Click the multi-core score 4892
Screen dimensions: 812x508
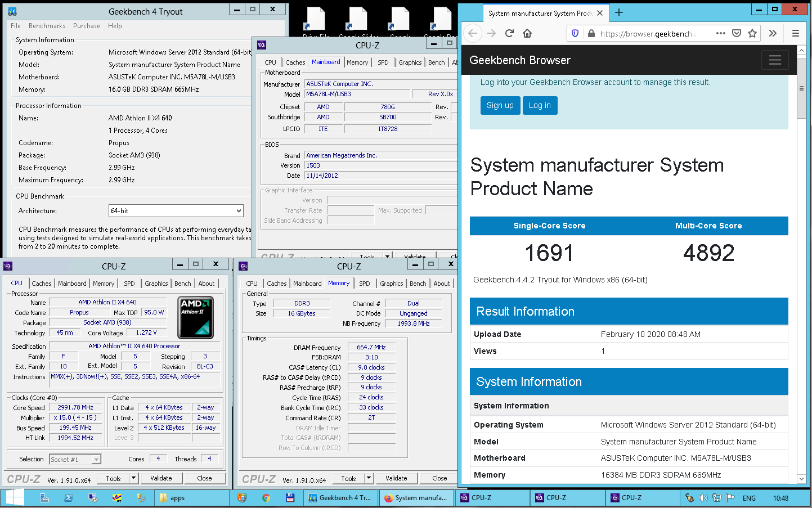(x=708, y=253)
